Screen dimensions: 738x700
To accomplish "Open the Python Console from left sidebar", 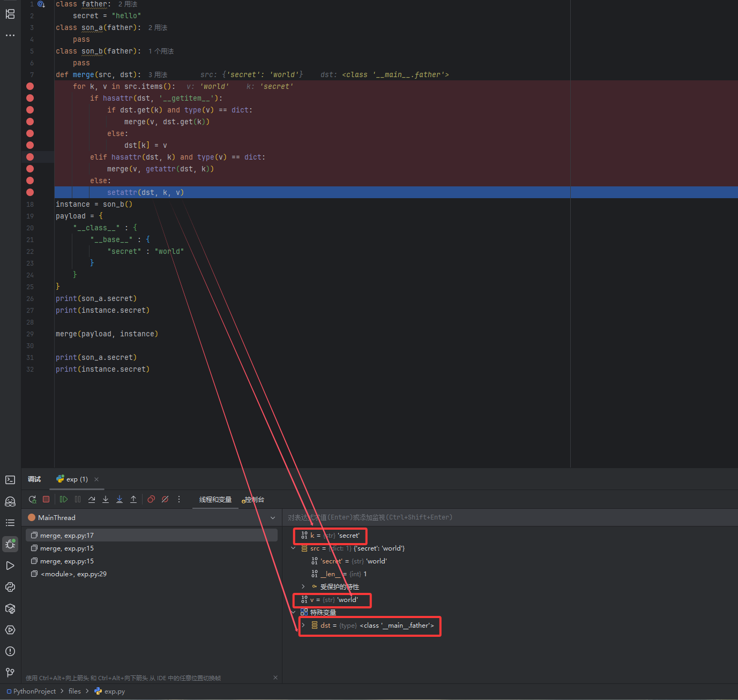I will [10, 587].
